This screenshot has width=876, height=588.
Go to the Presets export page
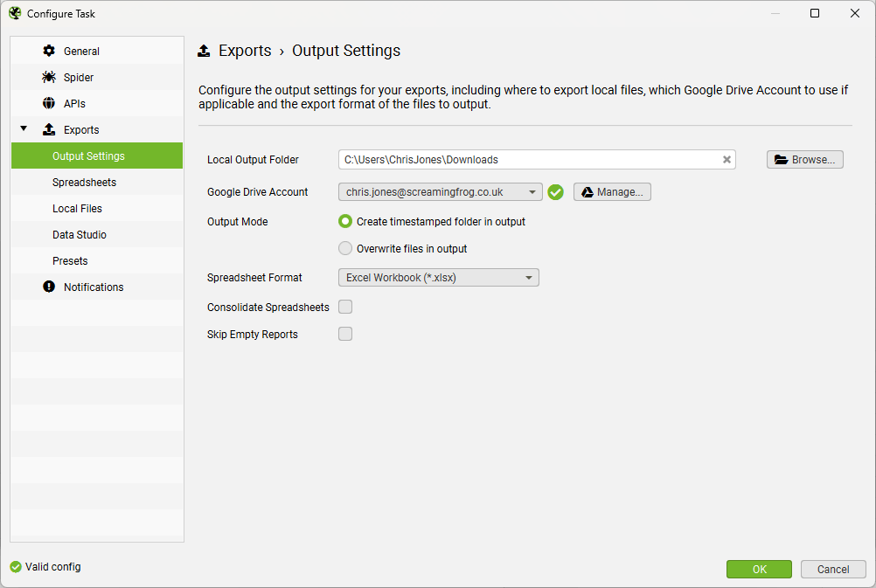coord(97,260)
